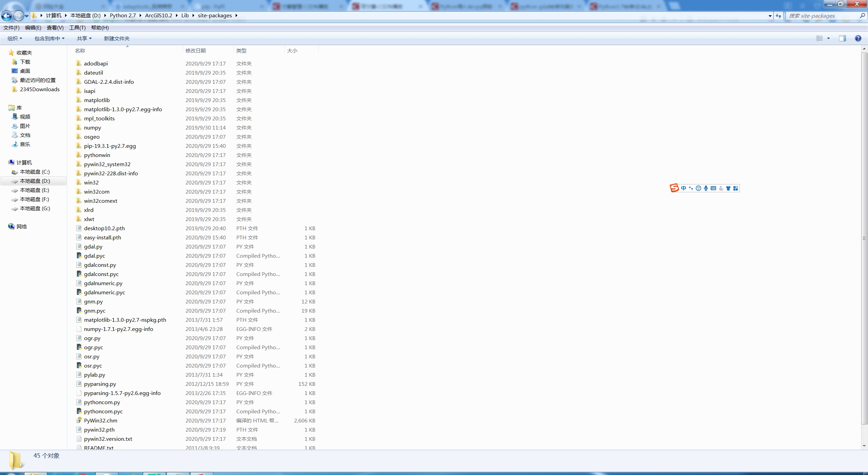
Task: Expand the 包含到库中 dropdown
Action: click(x=49, y=38)
